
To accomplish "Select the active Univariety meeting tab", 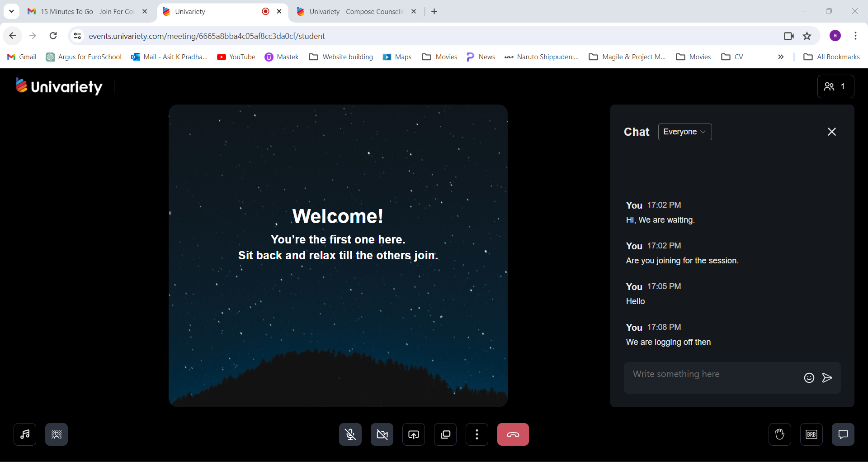I will (x=222, y=11).
